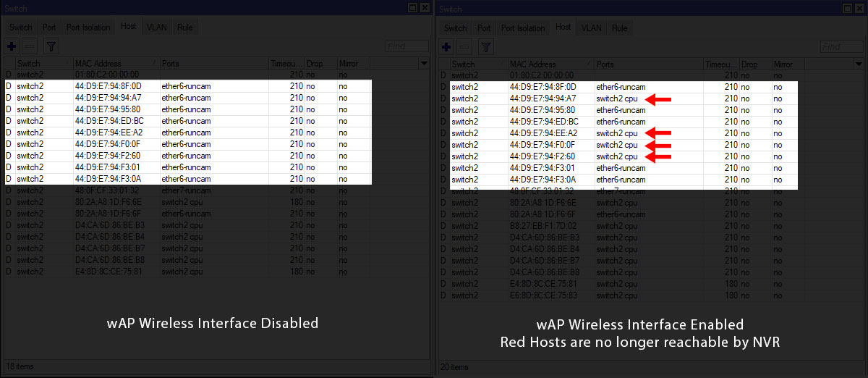Sort by Switch column in right window
Screen dimensions: 868x378
tap(478, 64)
